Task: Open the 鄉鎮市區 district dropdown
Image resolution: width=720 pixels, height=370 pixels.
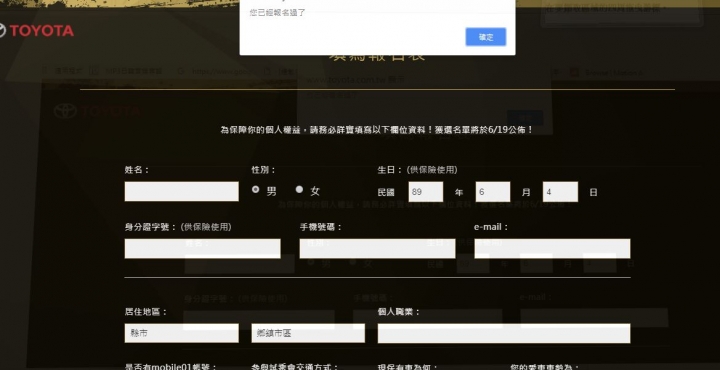Action: click(x=308, y=333)
